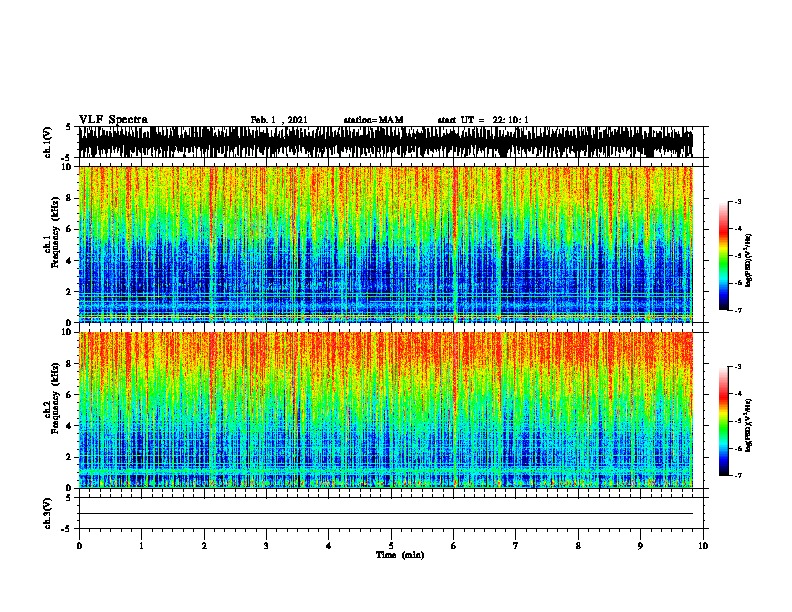Click the ch.2 spectrogram color bar
Screen dimensions: 792x612
723,421
